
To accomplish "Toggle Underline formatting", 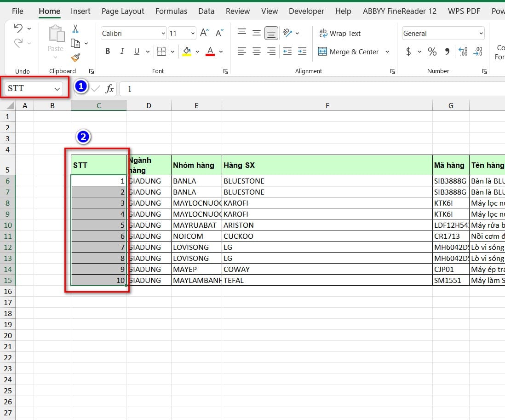I will tap(137, 51).
